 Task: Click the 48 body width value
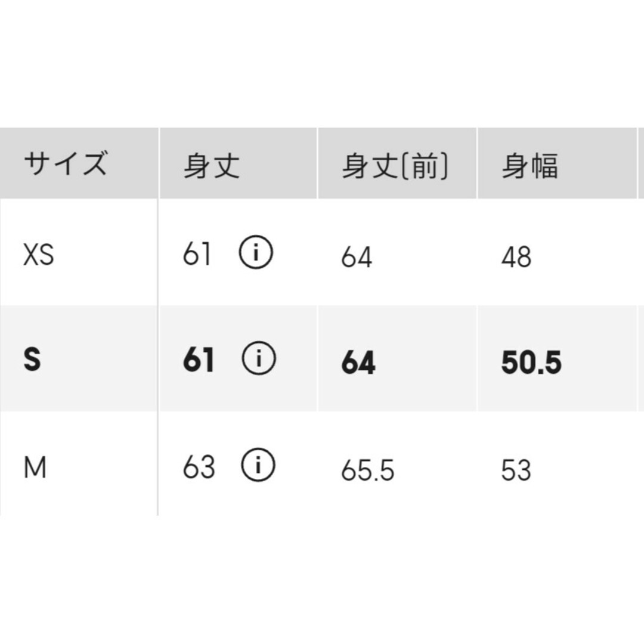tap(516, 257)
